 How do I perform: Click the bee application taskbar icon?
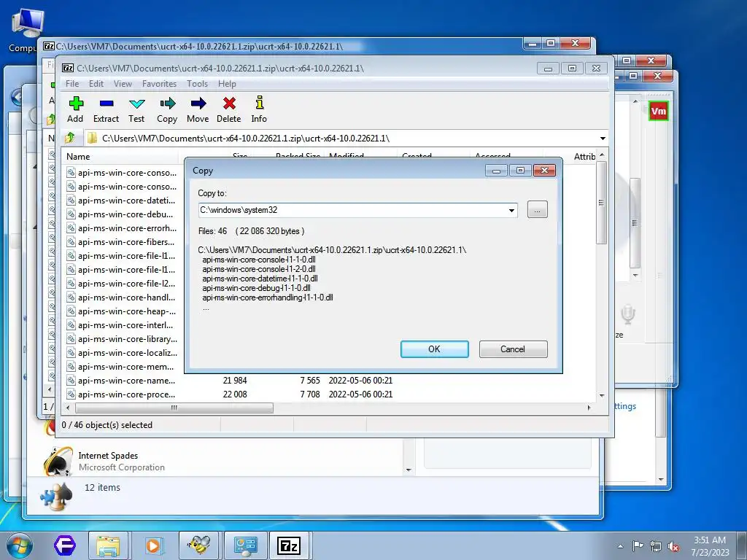pyautogui.click(x=198, y=545)
